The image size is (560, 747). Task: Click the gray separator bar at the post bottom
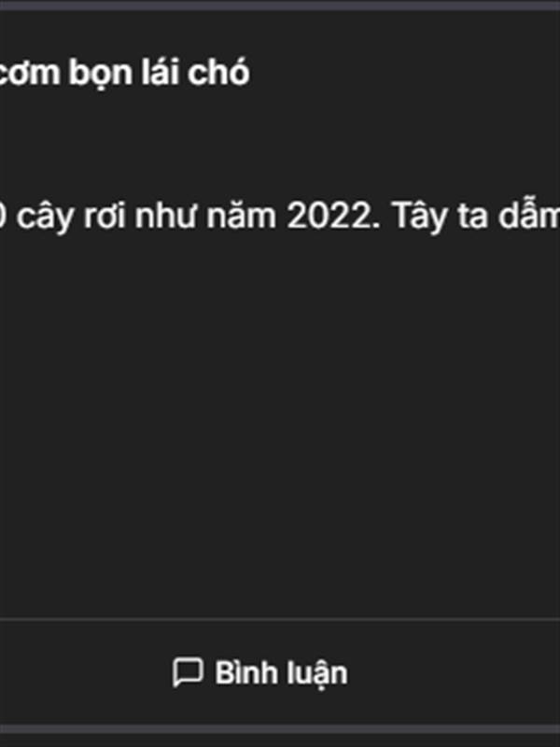click(280, 730)
